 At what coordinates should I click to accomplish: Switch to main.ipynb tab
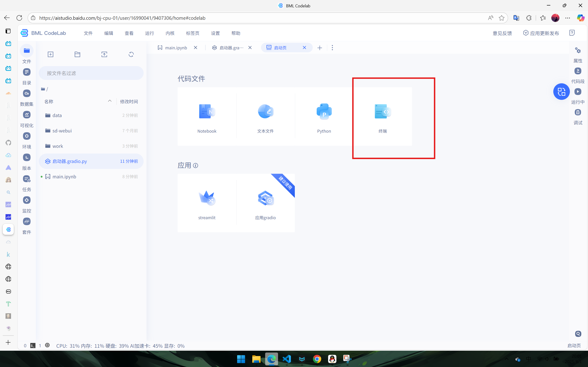pyautogui.click(x=176, y=48)
